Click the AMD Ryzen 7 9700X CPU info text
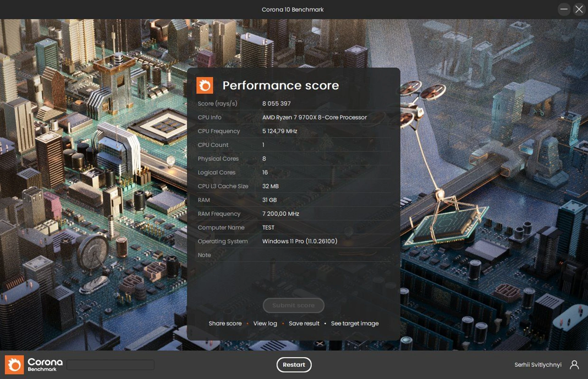588x379 pixels. point(314,117)
